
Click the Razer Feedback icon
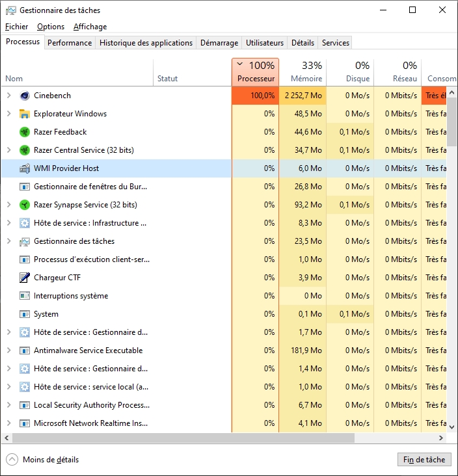point(25,132)
